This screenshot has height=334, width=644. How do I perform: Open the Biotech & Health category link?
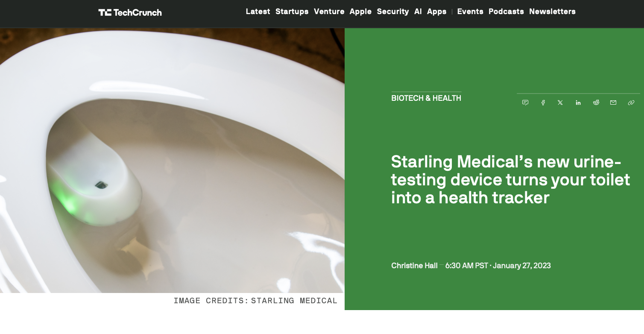tap(426, 98)
